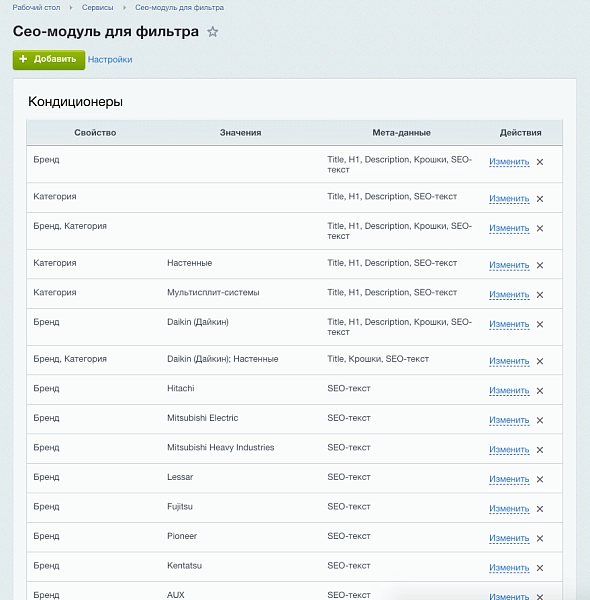
Task: Delete the Mitsubishi Electric row
Action: click(539, 420)
